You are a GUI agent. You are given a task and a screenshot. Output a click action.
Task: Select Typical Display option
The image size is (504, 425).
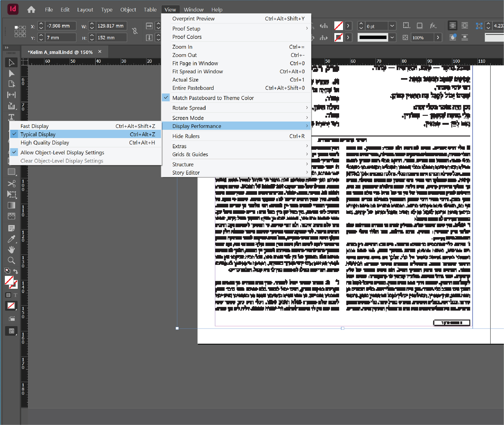38,134
